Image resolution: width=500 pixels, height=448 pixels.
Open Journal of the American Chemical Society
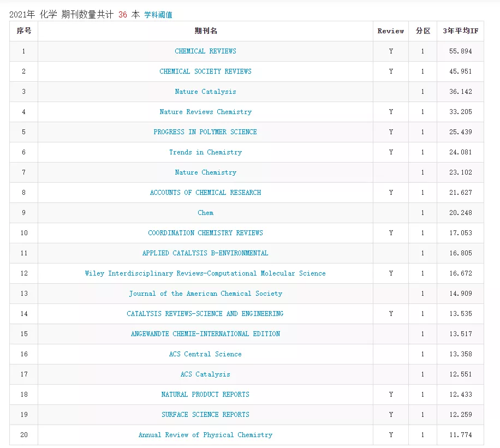[205, 294]
